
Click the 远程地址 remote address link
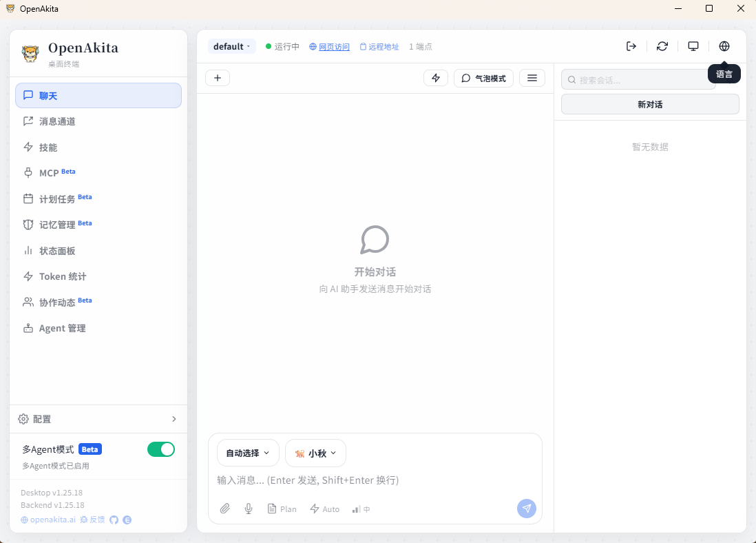379,47
